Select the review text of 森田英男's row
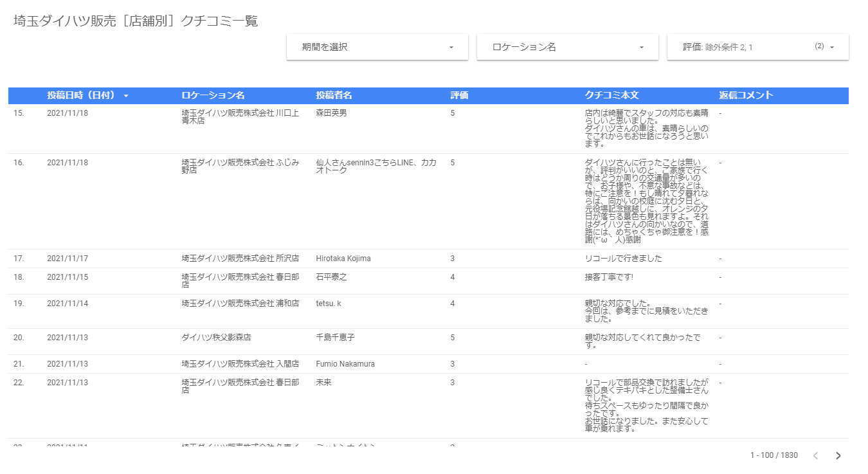 pos(647,128)
